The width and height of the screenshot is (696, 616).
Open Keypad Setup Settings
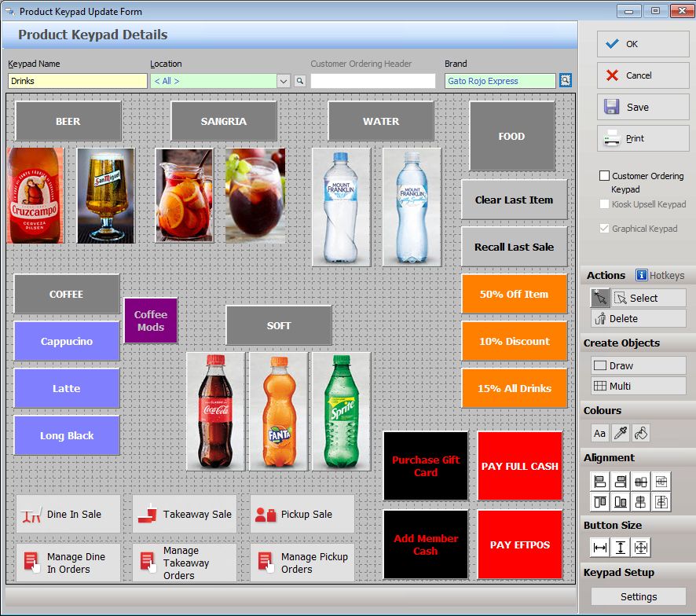tap(638, 596)
